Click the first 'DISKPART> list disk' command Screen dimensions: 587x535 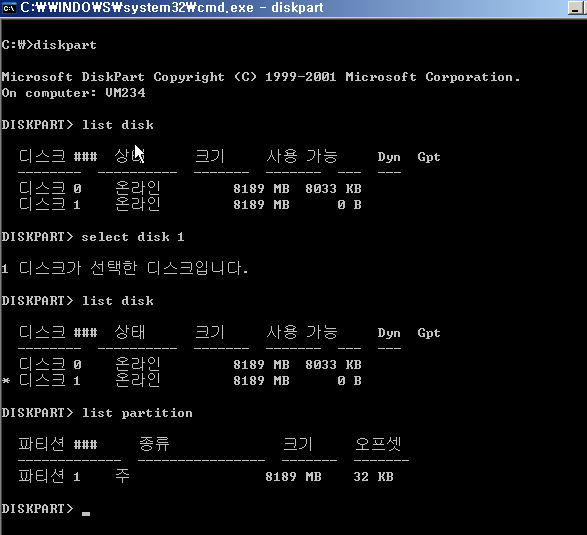point(77,124)
